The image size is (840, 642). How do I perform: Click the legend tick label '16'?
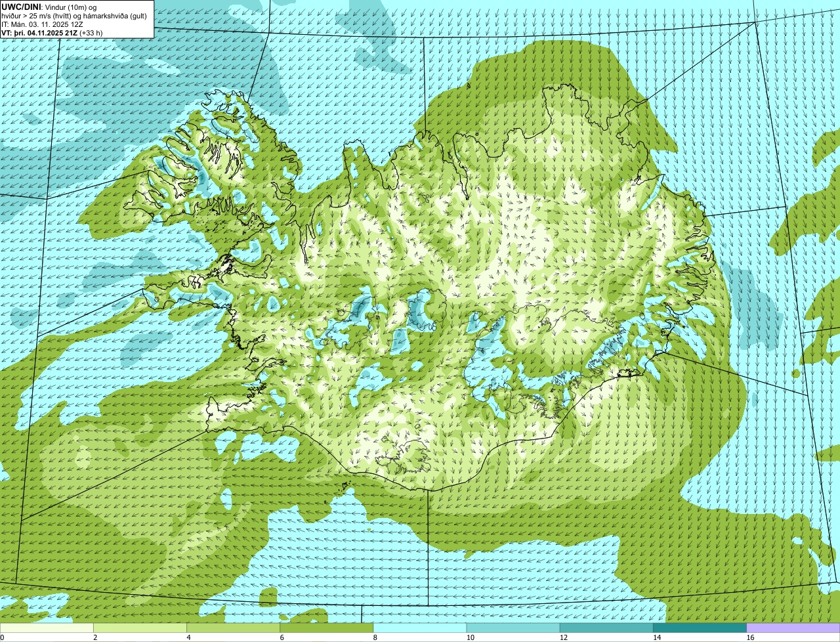point(750,637)
